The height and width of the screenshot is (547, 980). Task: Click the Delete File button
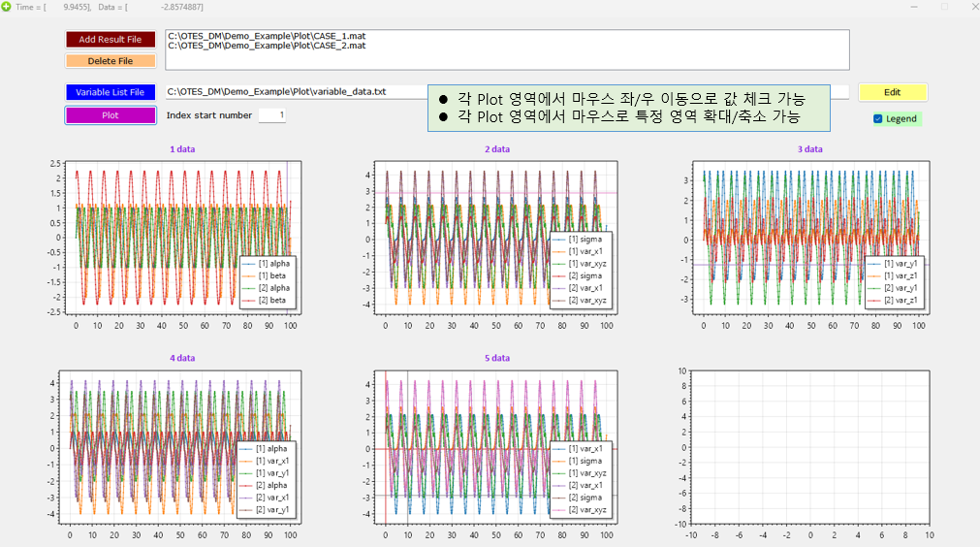(x=110, y=61)
